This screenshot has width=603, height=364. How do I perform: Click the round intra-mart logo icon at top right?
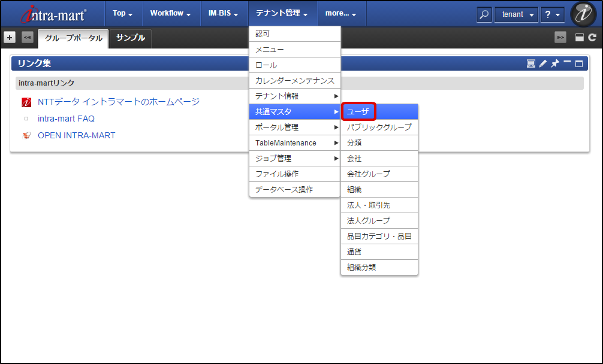click(583, 14)
